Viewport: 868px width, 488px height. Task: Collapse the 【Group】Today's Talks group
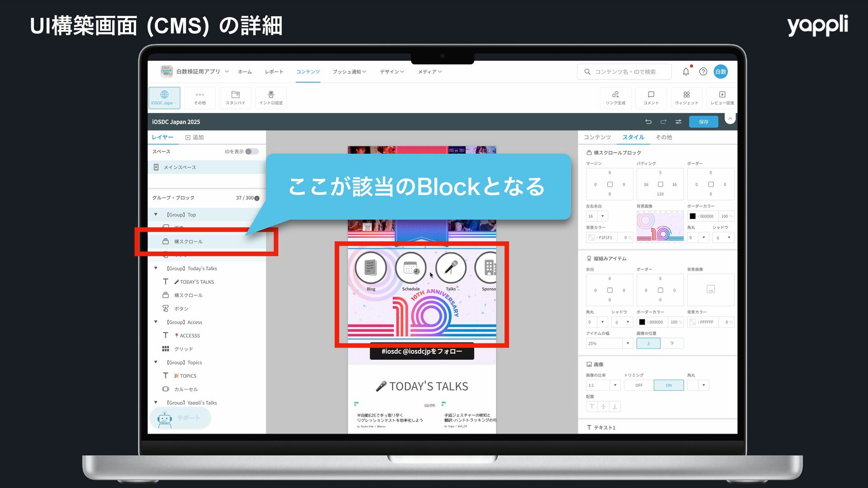pos(156,268)
